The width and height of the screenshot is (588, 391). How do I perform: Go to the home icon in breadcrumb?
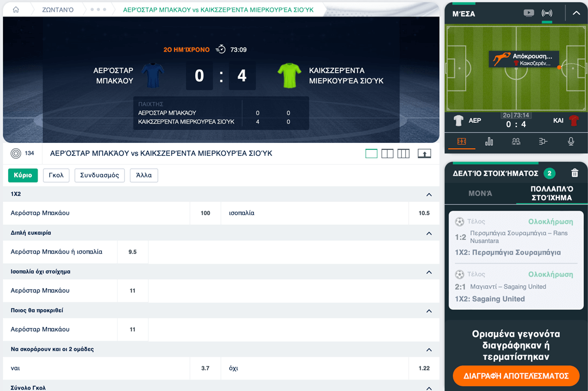pos(16,9)
